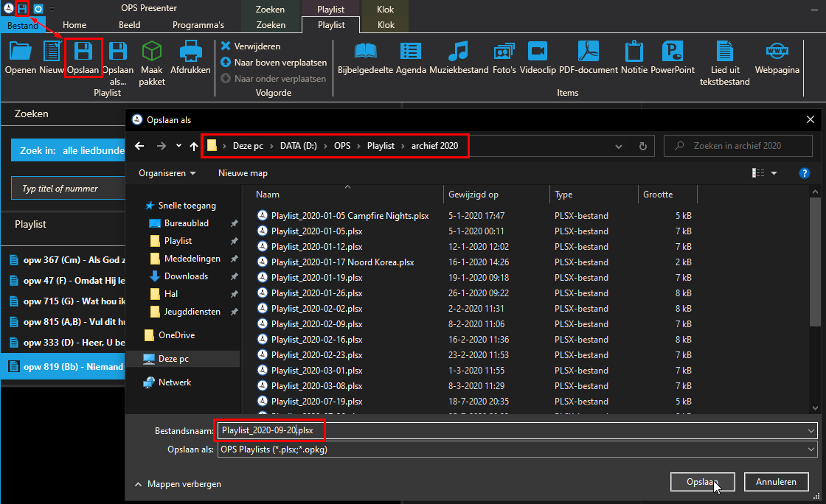Select file Playlist_2020-01-17 Noord Korea.plsx

[x=342, y=262]
